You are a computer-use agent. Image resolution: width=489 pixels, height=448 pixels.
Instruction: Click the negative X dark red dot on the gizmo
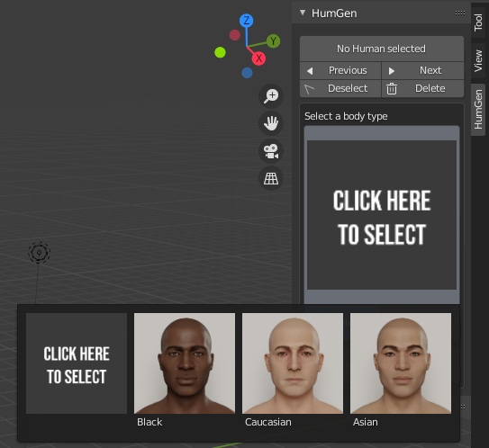[x=234, y=35]
